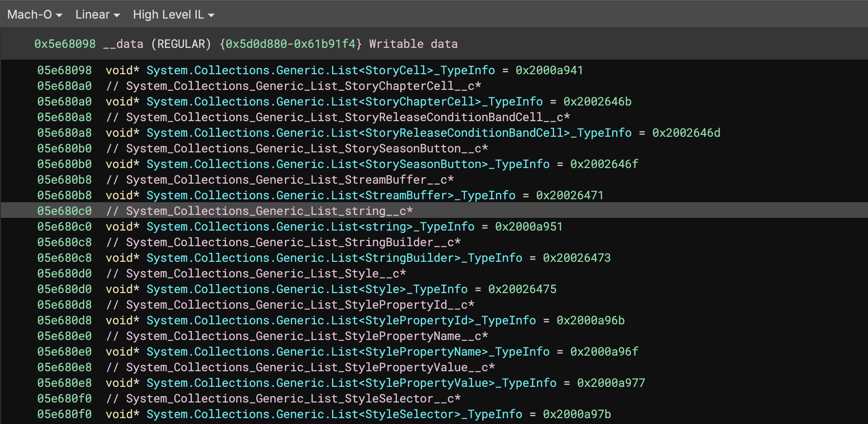
Task: Click address 05e680a8 on StoryReleaseConditionBandCell TypeInfo row
Action: [x=64, y=133]
